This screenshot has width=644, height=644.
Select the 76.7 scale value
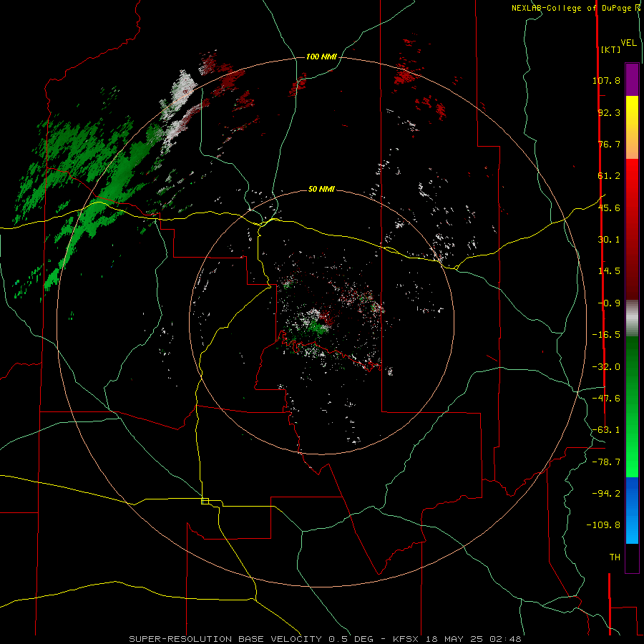click(x=609, y=144)
